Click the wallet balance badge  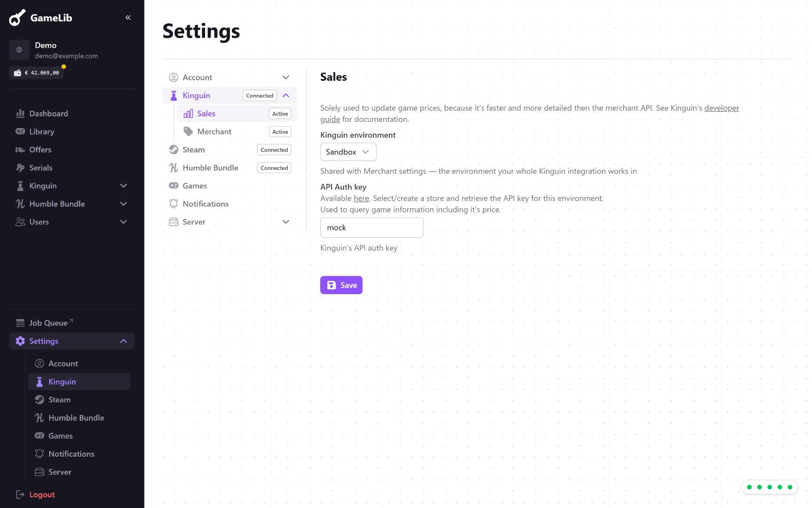point(37,73)
